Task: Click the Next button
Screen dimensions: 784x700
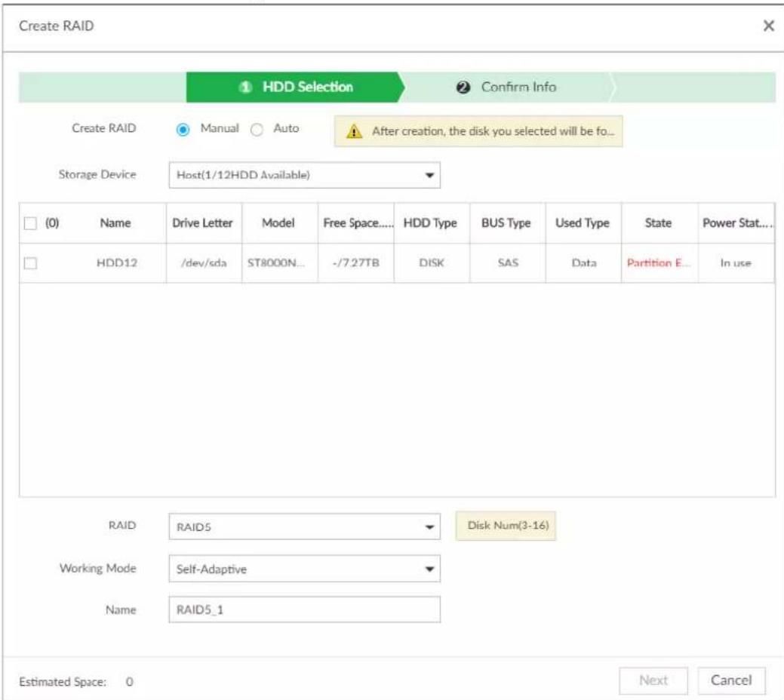Action: tap(653, 680)
